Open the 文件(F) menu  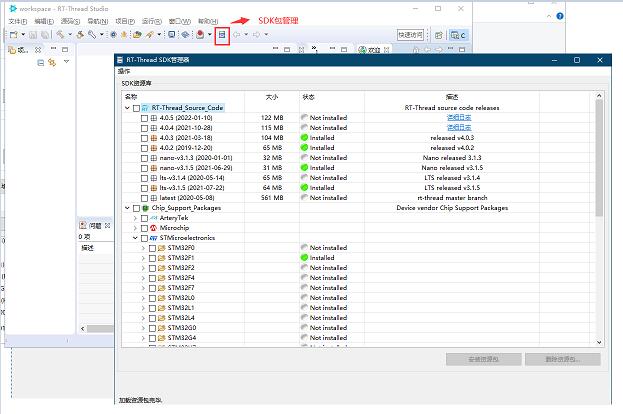[x=18, y=21]
